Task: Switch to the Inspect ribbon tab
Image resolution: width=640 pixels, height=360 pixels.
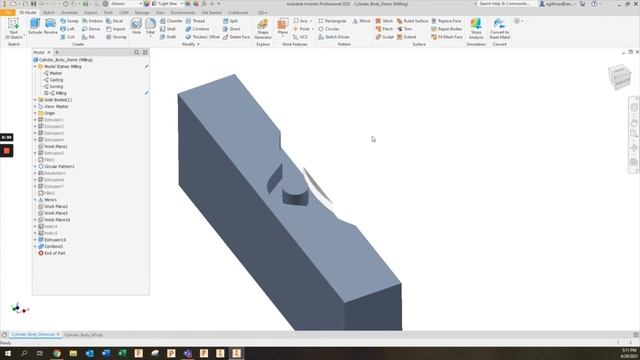Action: (91, 13)
